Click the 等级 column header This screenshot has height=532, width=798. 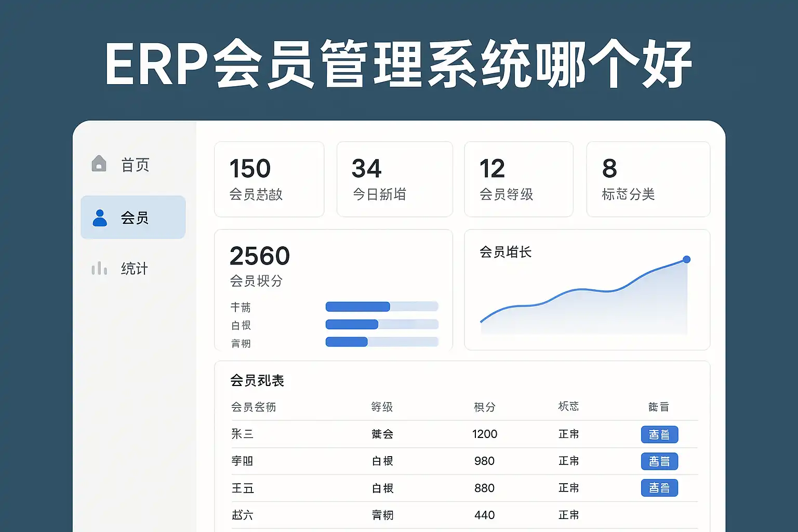point(382,407)
